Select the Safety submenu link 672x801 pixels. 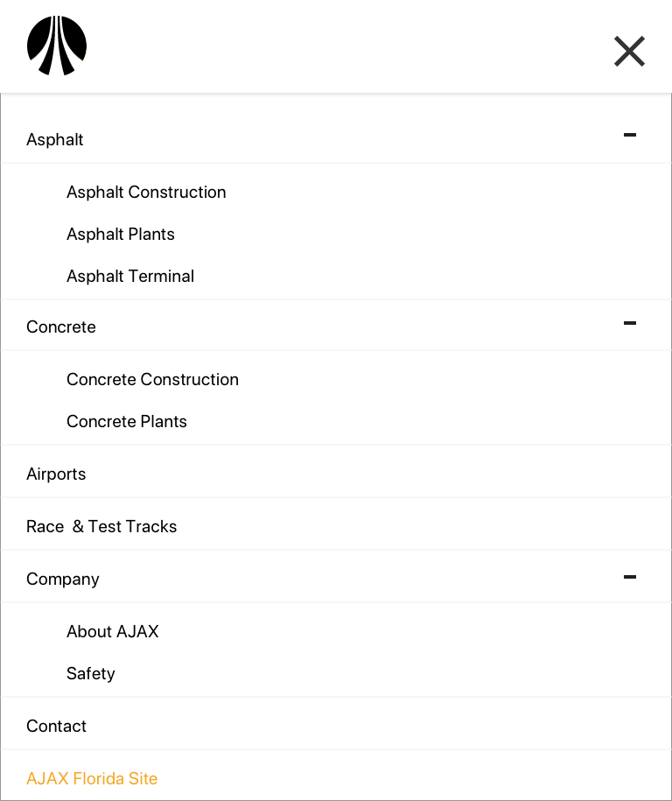[x=90, y=674]
